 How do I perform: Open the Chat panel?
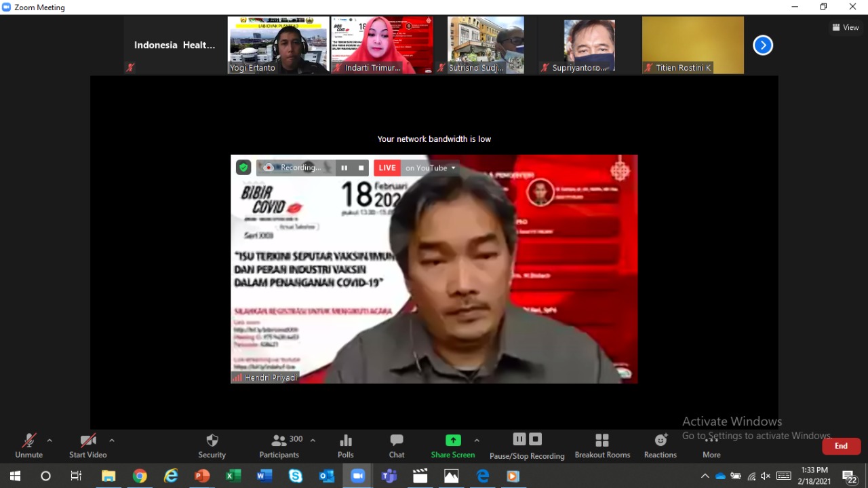point(397,446)
